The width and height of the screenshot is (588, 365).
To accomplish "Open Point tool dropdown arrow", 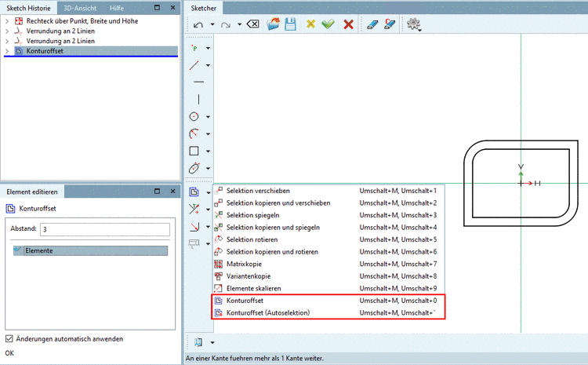I will click(x=208, y=48).
